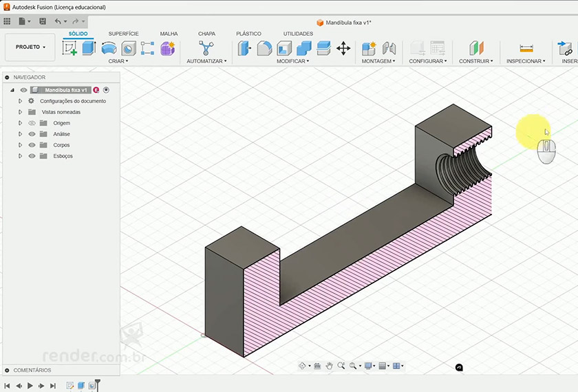
Task: Show the Origem folder with eye icon
Action: pos(32,123)
